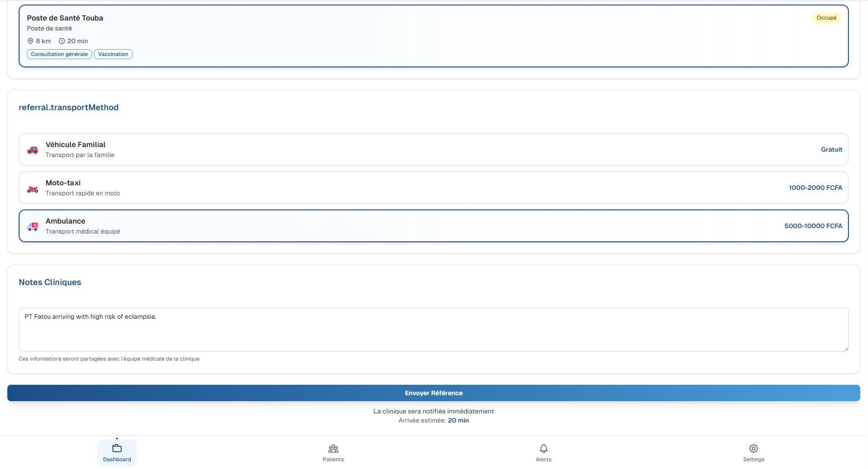The height and width of the screenshot is (469, 868).
Task: Open Dashboard via the briefcase icon
Action: point(117,448)
